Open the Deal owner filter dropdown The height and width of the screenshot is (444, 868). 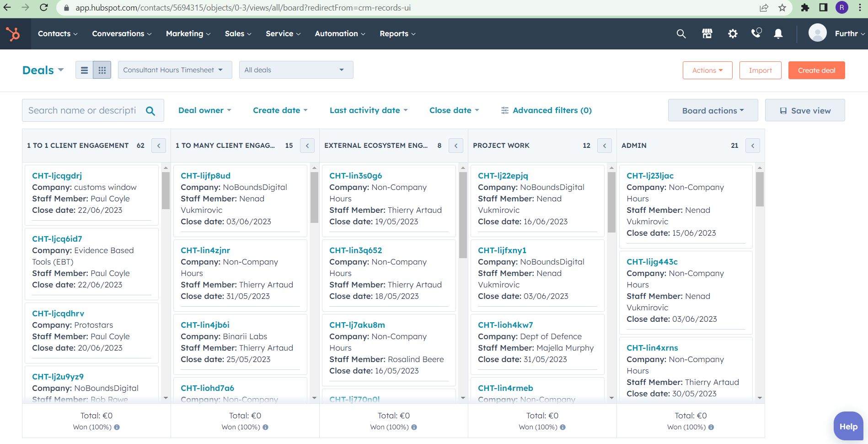point(204,110)
